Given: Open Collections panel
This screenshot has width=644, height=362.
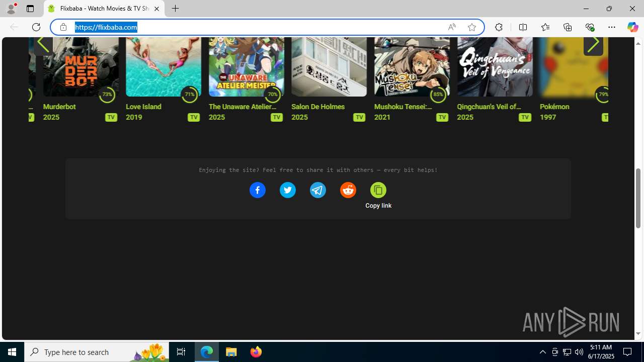Looking at the screenshot, I should pos(568,27).
